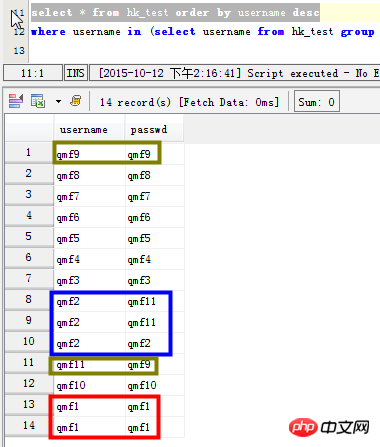Click passwd cell qmf7
The height and width of the screenshot is (447, 380).
(x=155, y=196)
